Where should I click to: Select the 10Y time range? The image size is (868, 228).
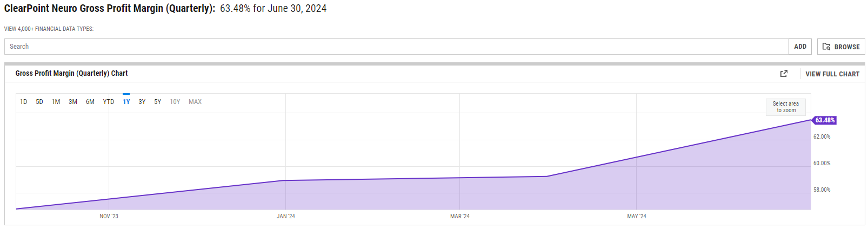[x=175, y=102]
